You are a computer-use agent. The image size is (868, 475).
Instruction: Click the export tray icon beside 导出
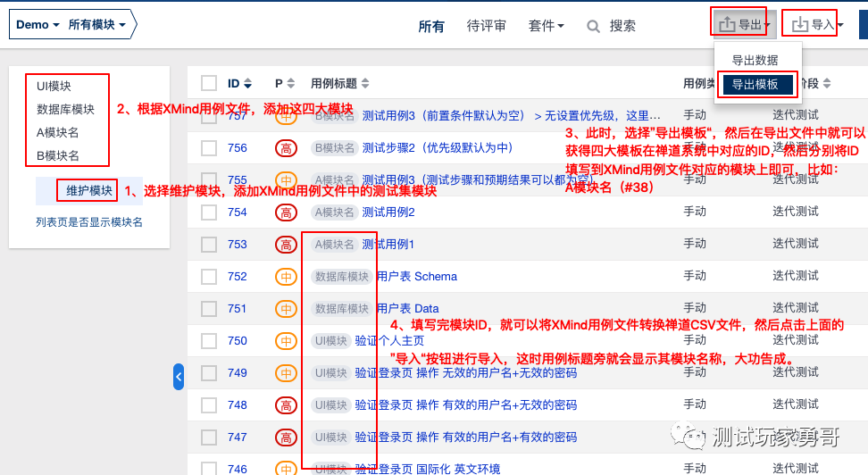click(x=727, y=24)
